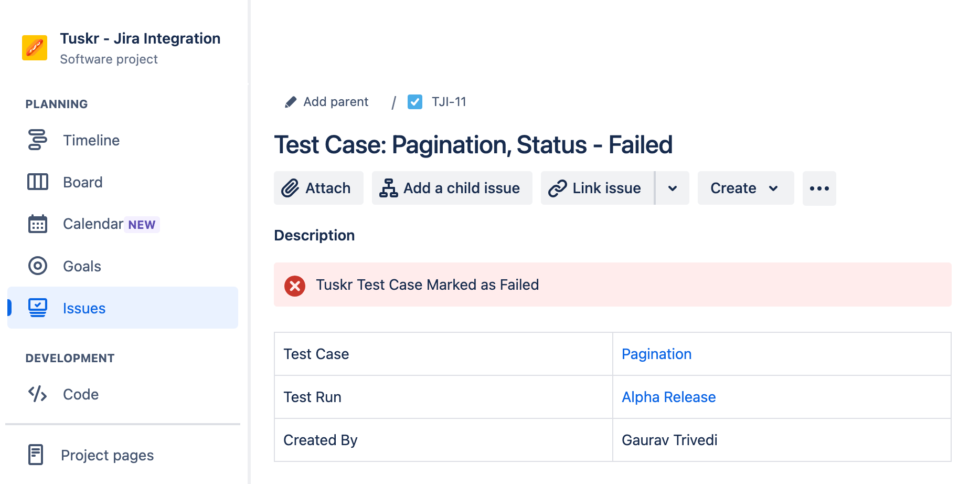980x484 pixels.
Task: Click Add a child issue button
Action: coord(452,188)
